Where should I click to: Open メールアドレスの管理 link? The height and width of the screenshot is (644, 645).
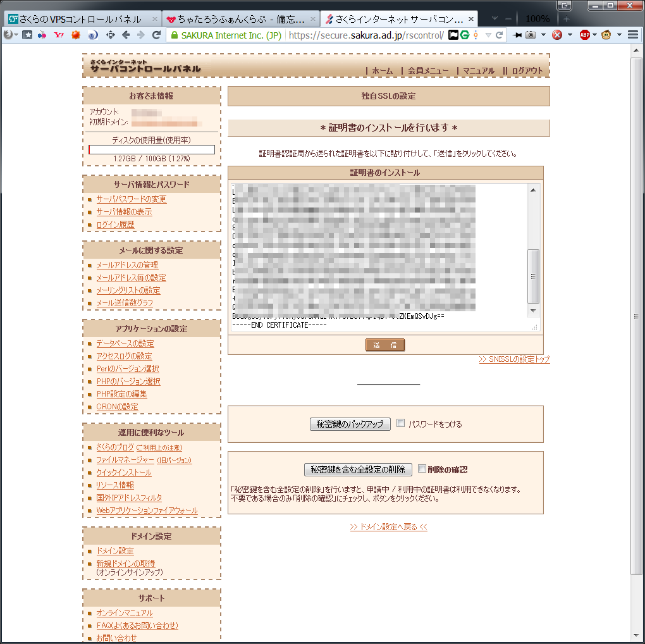tap(127, 265)
